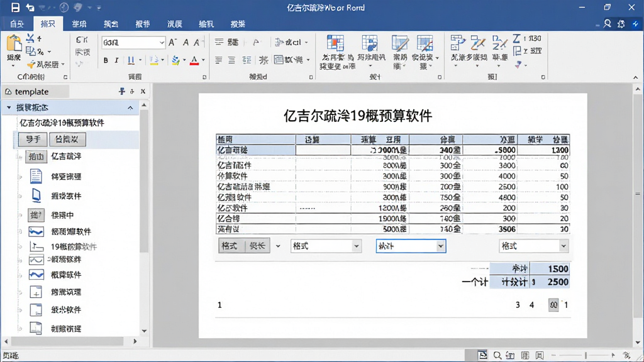Image resolution: width=644 pixels, height=362 pixels.
Task: Click the Save icon in title bar
Action: pyautogui.click(x=15, y=8)
